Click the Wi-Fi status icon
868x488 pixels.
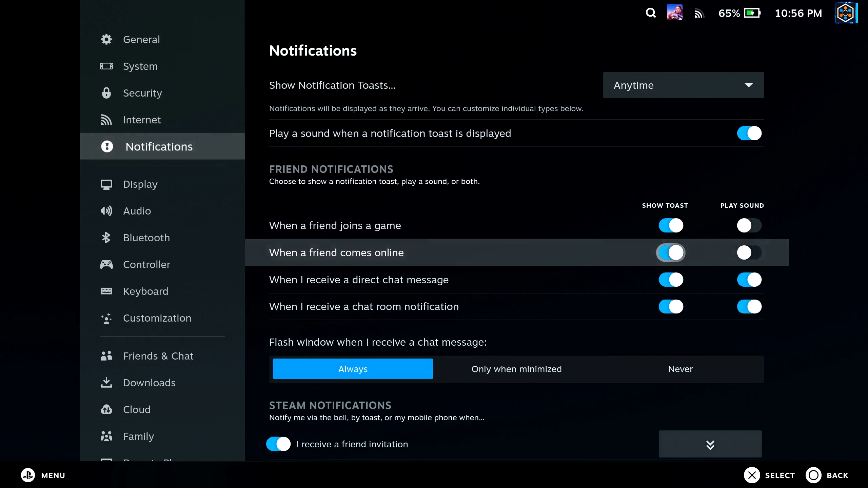(x=699, y=14)
